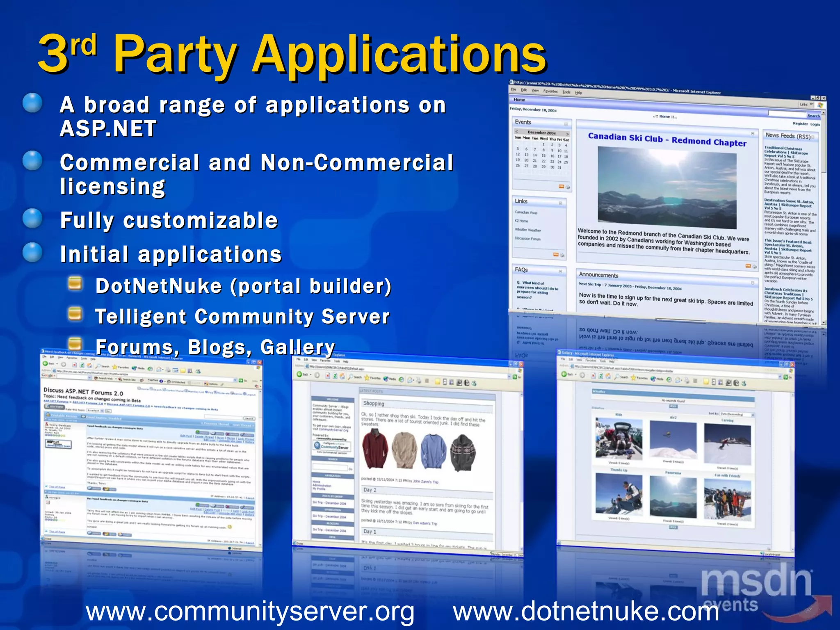Viewport: 840px width, 630px height.
Task: Click the RSS icon under the Events calendar
Action: pos(561,187)
